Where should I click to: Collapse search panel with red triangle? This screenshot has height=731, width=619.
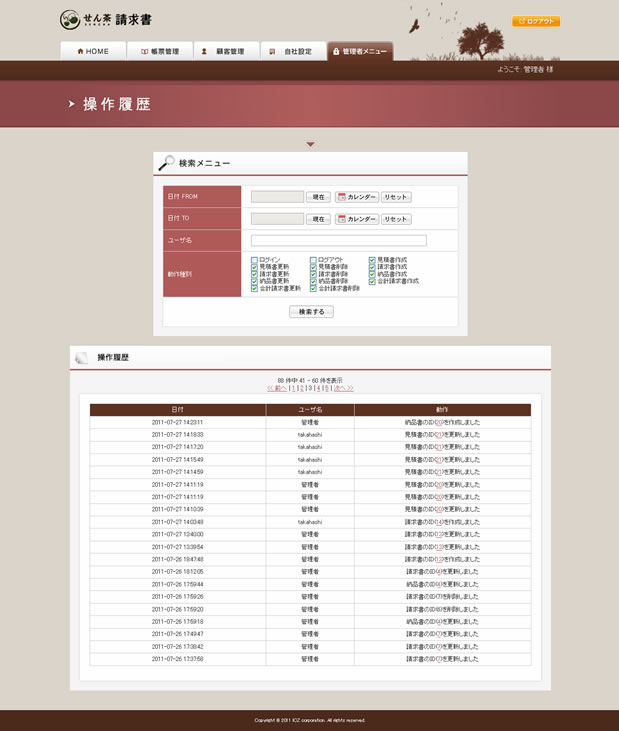point(310,145)
